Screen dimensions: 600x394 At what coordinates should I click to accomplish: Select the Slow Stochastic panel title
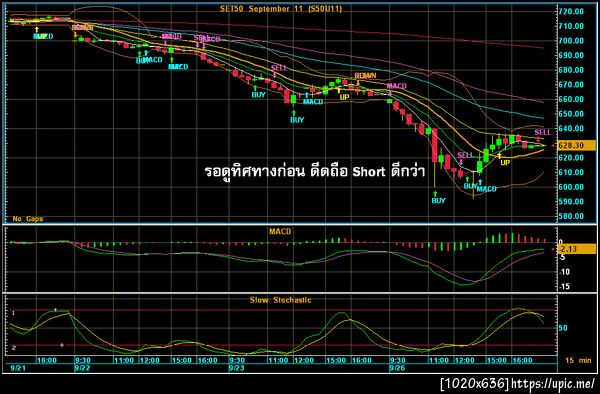point(280,300)
